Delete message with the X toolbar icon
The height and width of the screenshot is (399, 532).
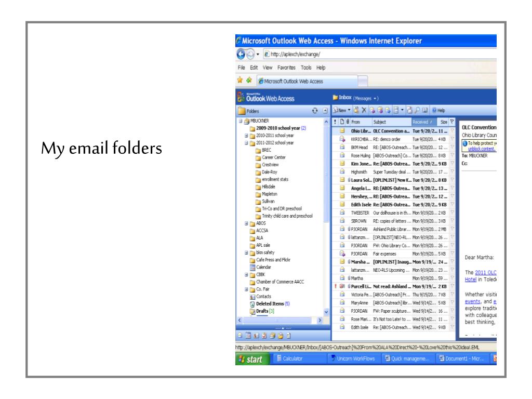364,110
